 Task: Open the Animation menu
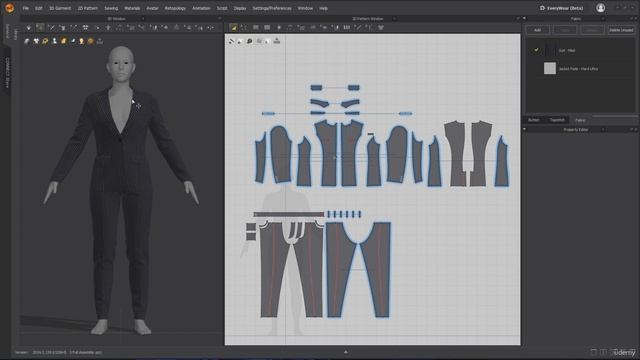[x=201, y=8]
